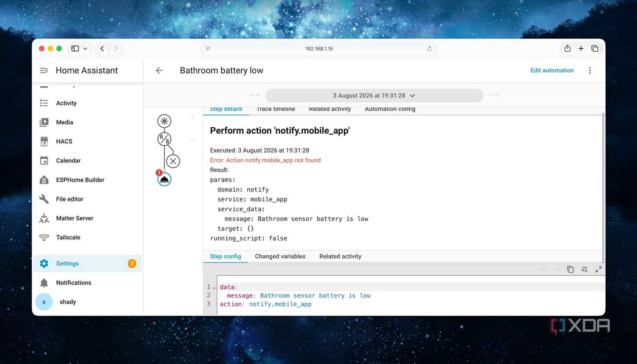The image size is (637, 364).
Task: Expand the YAML editor to fullscreen
Action: click(x=599, y=269)
